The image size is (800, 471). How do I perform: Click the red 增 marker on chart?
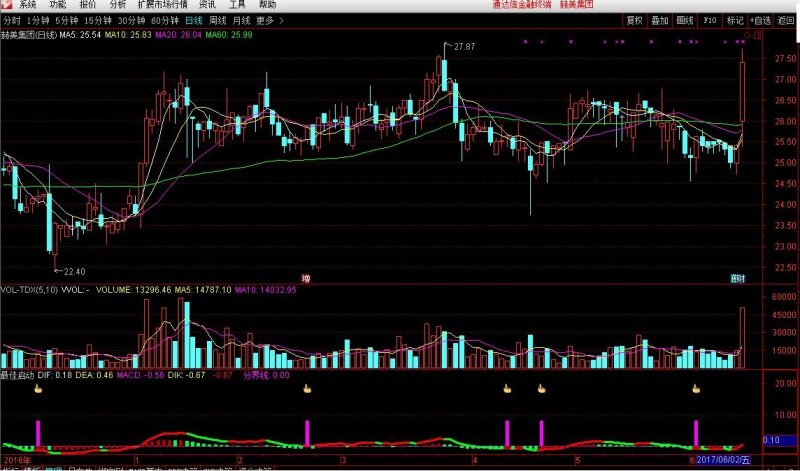[305, 277]
